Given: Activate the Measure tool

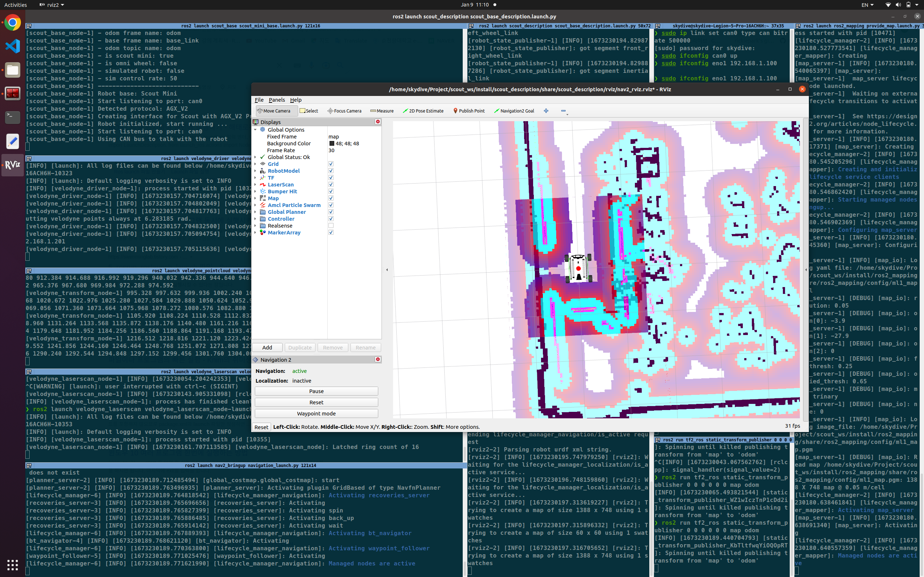Looking at the screenshot, I should (382, 111).
